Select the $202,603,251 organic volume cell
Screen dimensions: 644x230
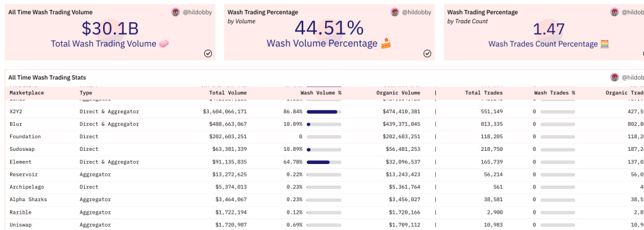pos(401,136)
